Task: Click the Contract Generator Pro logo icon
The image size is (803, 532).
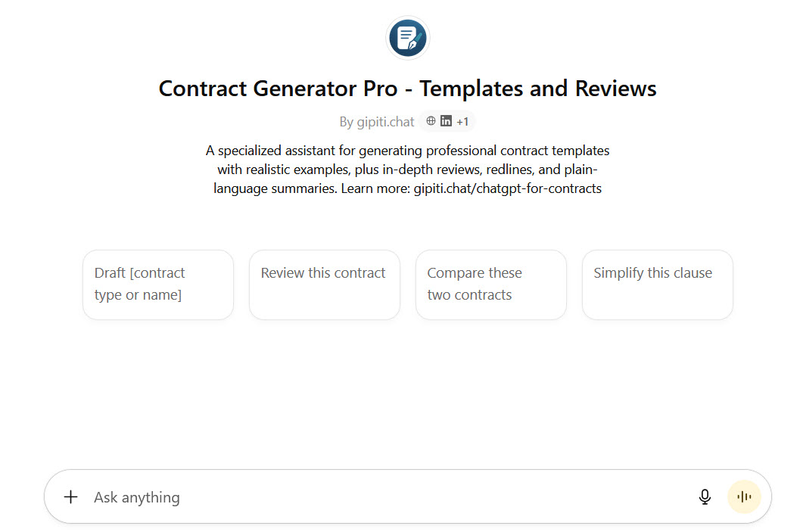Action: pos(407,38)
